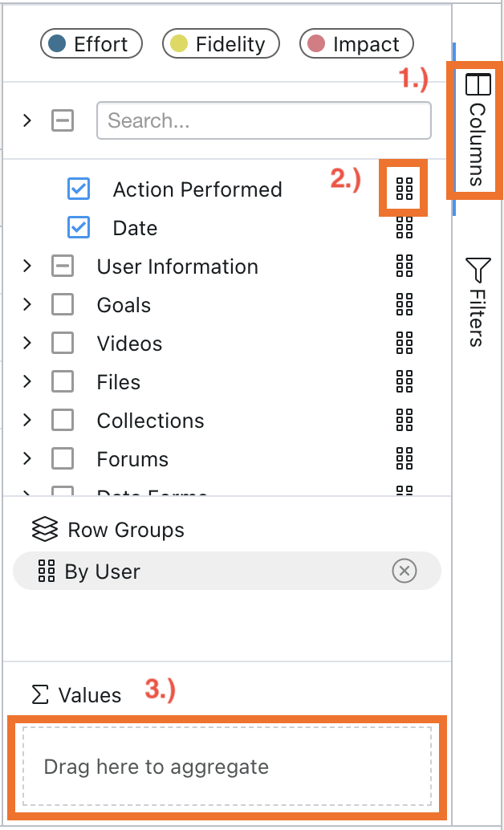The width and height of the screenshot is (504, 830).
Task: Uncheck the Date column checkbox
Action: click(x=79, y=228)
